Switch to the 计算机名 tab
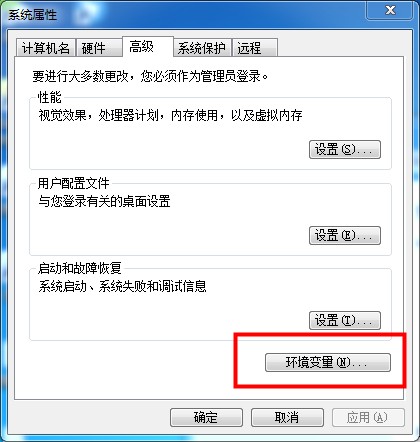The image size is (420, 442). click(46, 48)
